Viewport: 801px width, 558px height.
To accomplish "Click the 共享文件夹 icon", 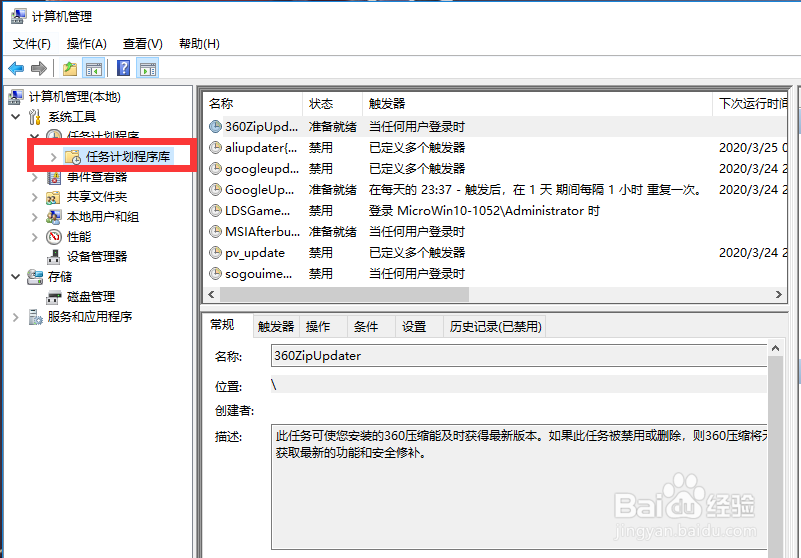I will [x=54, y=197].
